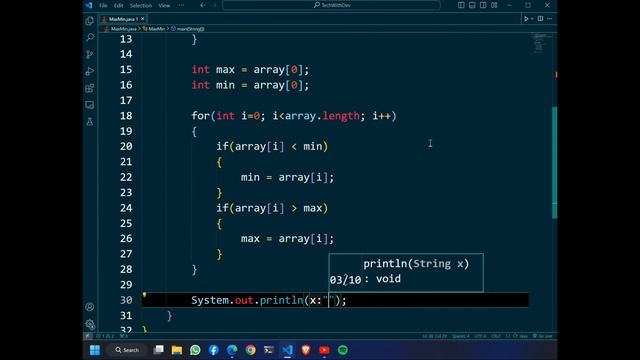
Task: Click Go Live in the status bar
Action: pyautogui.click(x=542, y=336)
